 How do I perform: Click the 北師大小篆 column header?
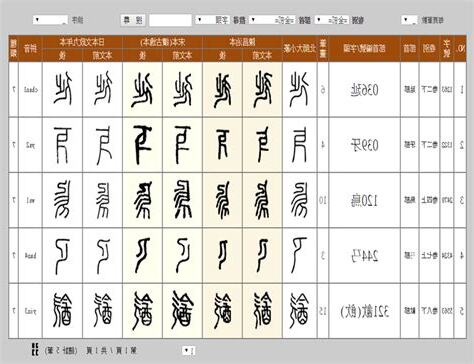(300, 49)
